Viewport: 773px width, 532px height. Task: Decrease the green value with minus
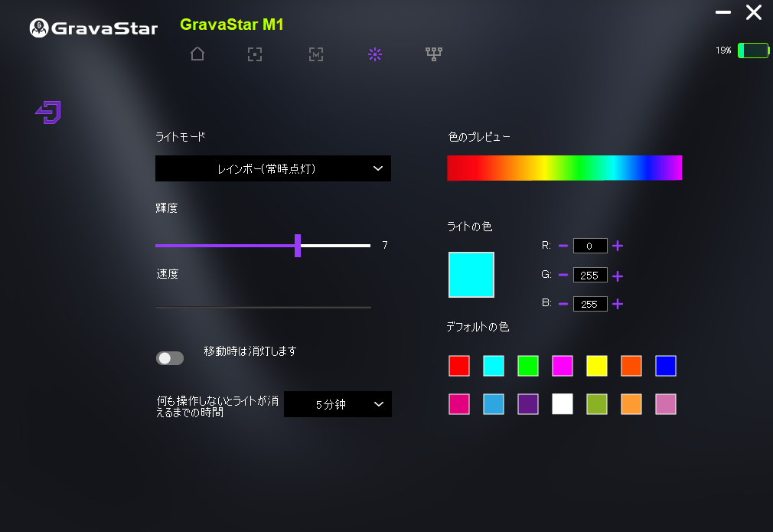(563, 275)
